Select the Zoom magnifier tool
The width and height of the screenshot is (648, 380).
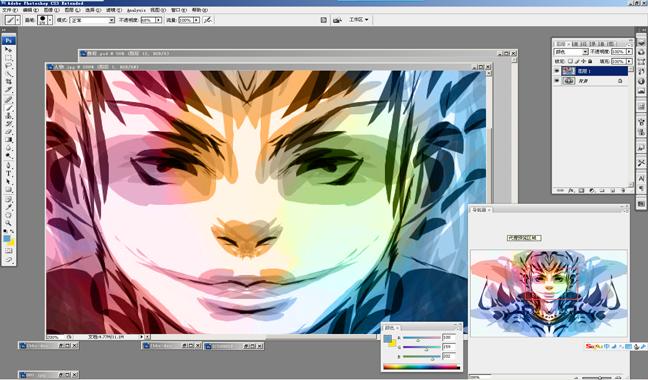(x=8, y=223)
